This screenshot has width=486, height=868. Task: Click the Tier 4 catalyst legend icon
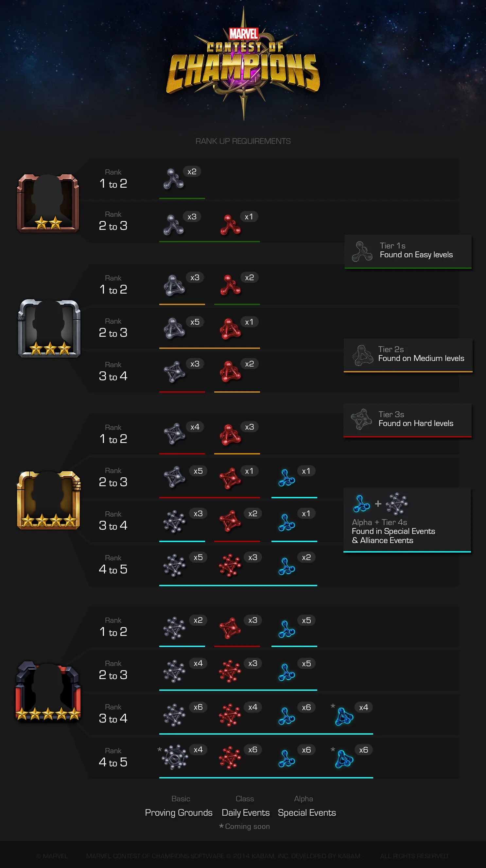[x=396, y=504]
